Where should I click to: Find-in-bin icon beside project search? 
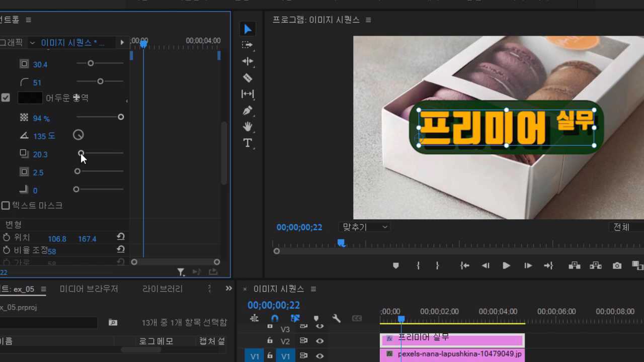click(113, 322)
